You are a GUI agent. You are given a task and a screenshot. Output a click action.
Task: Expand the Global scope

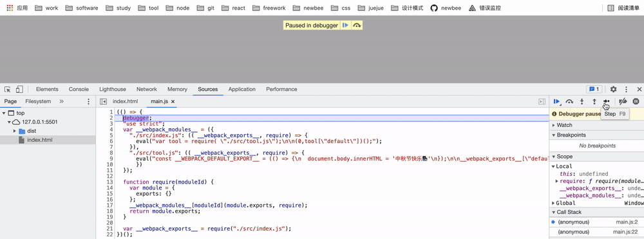[553, 204]
